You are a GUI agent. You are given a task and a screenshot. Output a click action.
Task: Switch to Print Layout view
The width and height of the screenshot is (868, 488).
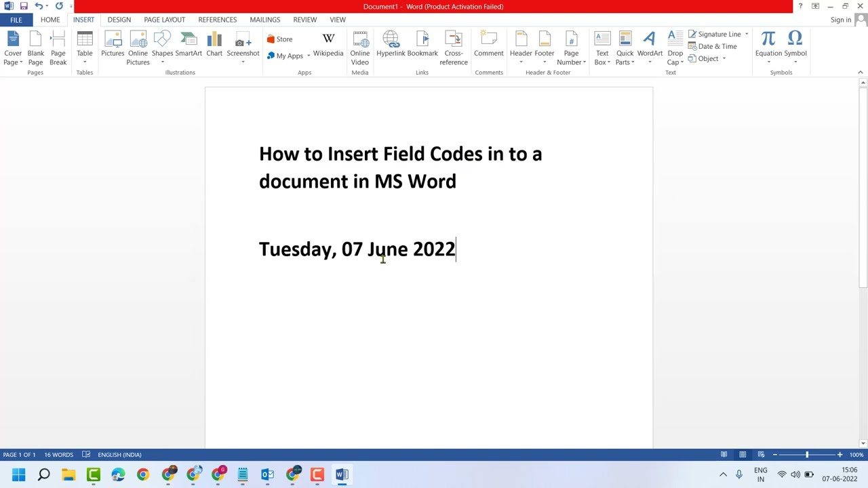click(x=743, y=455)
